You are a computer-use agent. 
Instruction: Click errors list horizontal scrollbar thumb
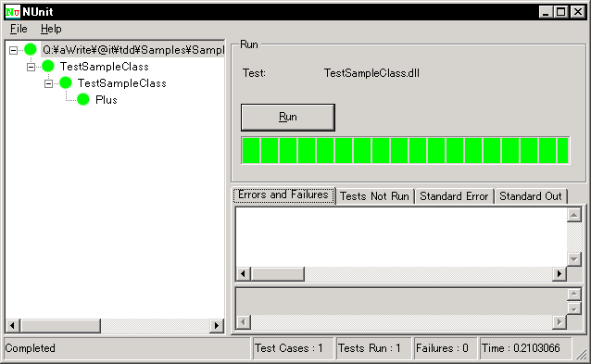(x=277, y=274)
